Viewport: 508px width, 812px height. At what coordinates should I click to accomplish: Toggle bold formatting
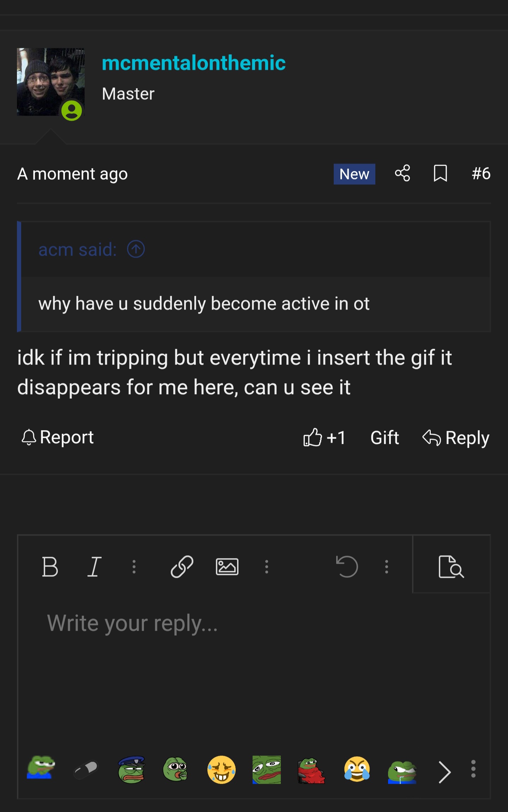point(50,567)
